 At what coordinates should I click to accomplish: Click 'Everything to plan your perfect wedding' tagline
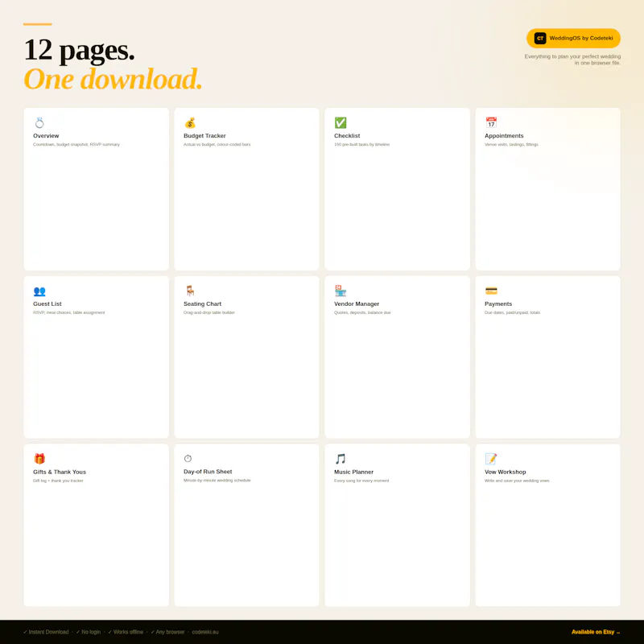pyautogui.click(x=572, y=56)
